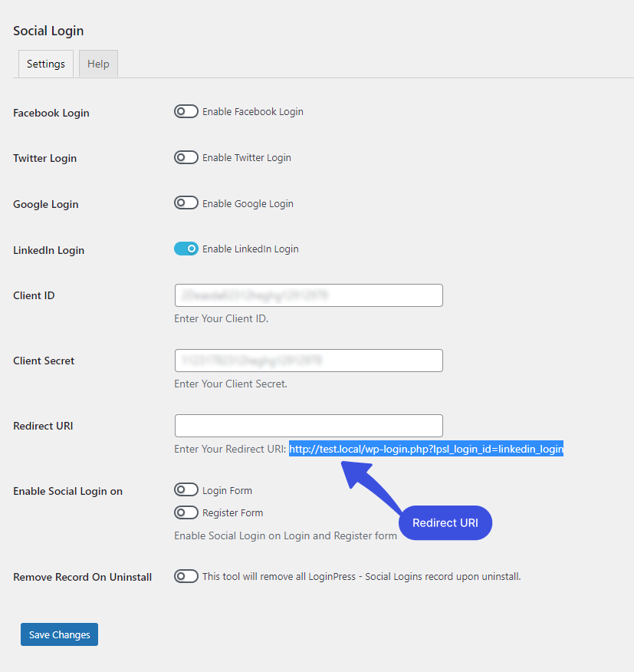Click the 'Login Form' label text
The width and height of the screenshot is (634, 672).
click(227, 490)
